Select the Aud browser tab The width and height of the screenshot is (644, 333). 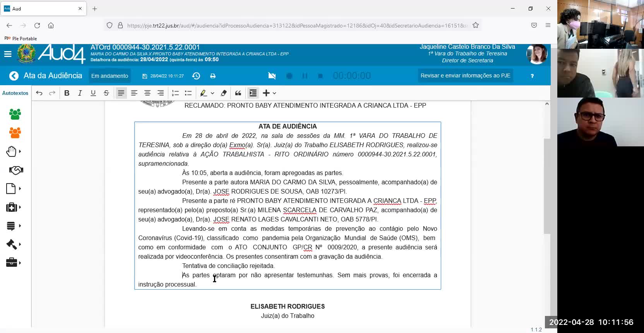tap(43, 9)
